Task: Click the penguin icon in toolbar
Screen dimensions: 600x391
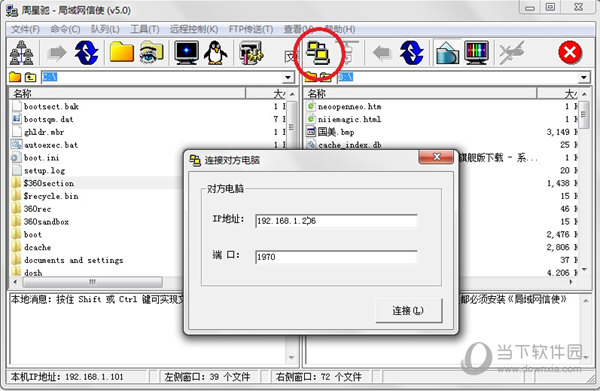Action: click(x=215, y=52)
